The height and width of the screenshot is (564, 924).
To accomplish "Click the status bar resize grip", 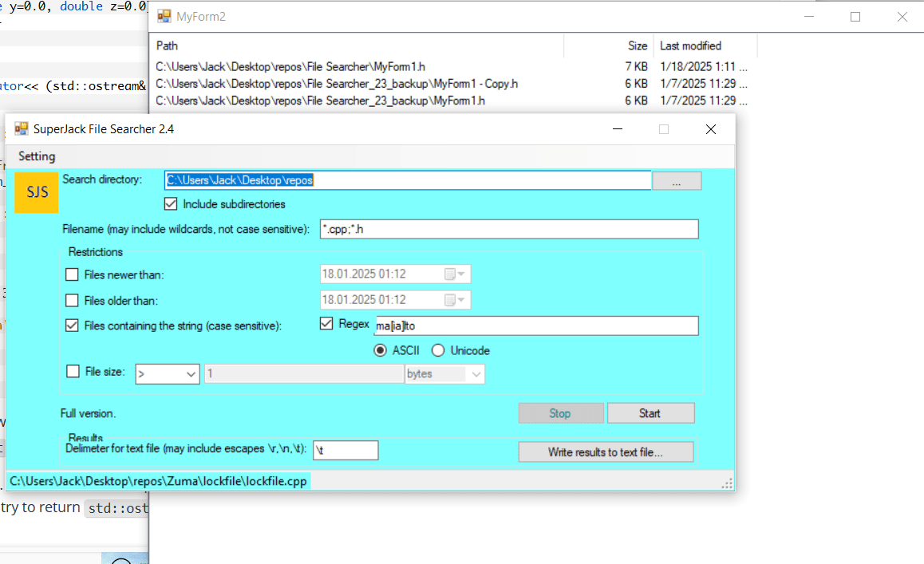I will click(x=728, y=483).
